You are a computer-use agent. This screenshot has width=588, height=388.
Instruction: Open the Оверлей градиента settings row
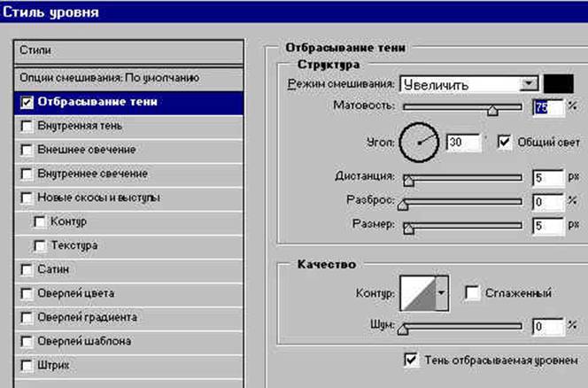tap(128, 318)
